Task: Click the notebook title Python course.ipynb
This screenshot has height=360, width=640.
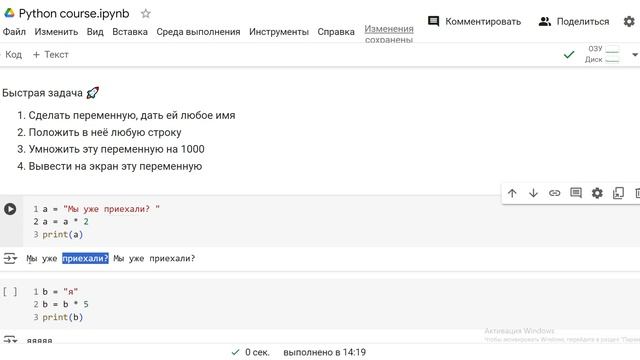Action: (74, 13)
